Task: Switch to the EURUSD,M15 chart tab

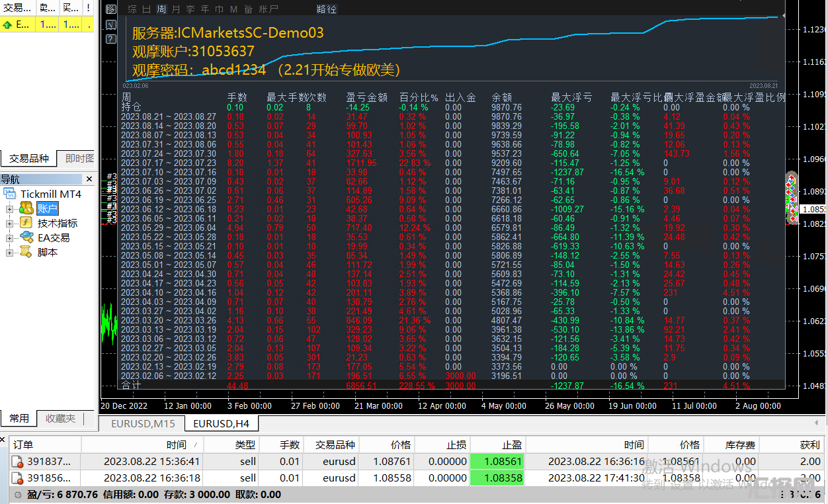Action: 143,423
